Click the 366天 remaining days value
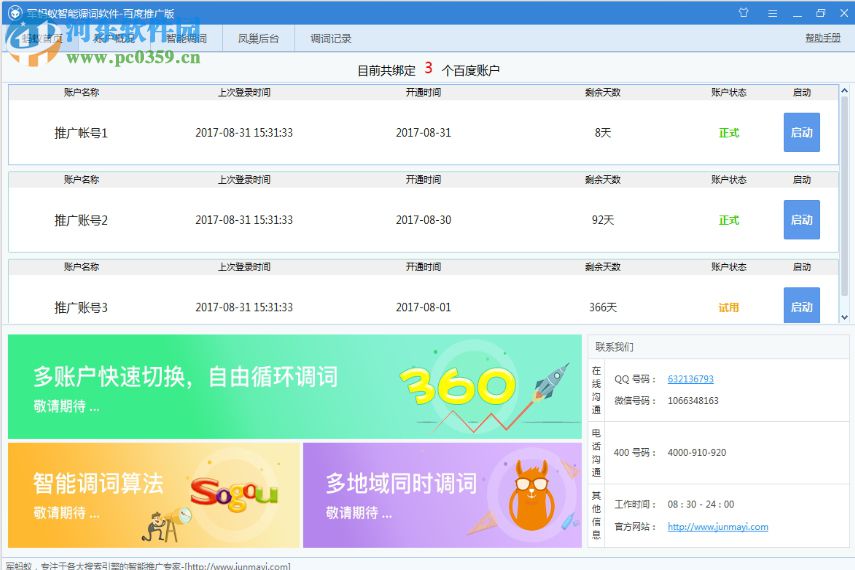The height and width of the screenshot is (570, 855). pos(603,307)
